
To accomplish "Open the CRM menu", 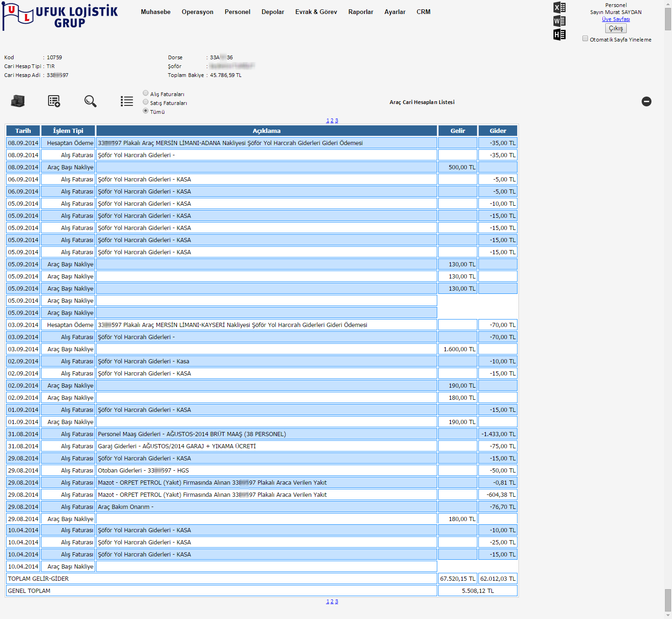I will click(x=424, y=12).
